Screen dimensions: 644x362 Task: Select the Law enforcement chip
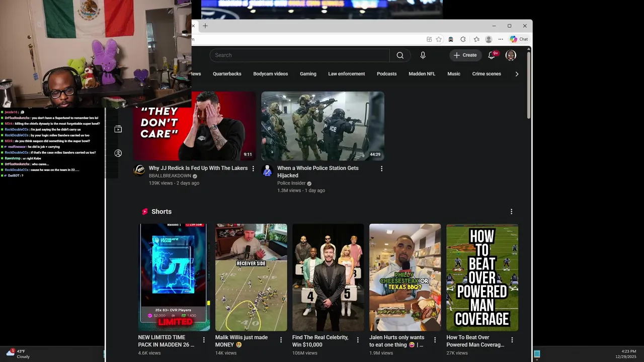347,74
